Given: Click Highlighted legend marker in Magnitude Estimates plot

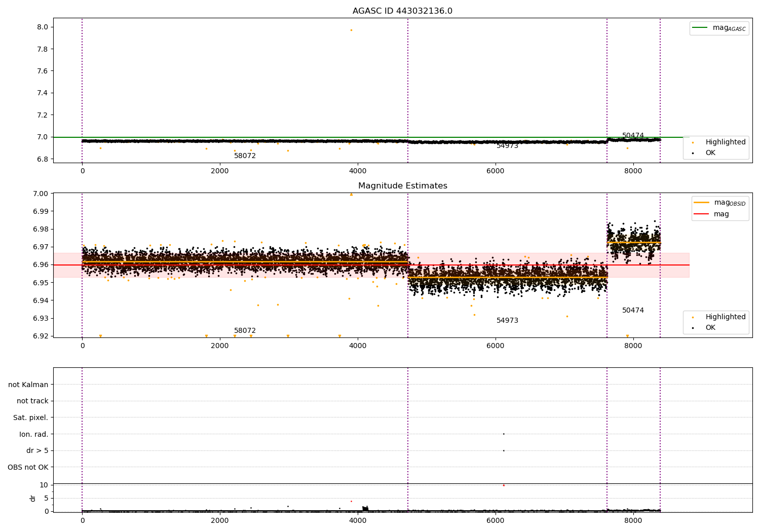Looking at the screenshot, I should [693, 317].
